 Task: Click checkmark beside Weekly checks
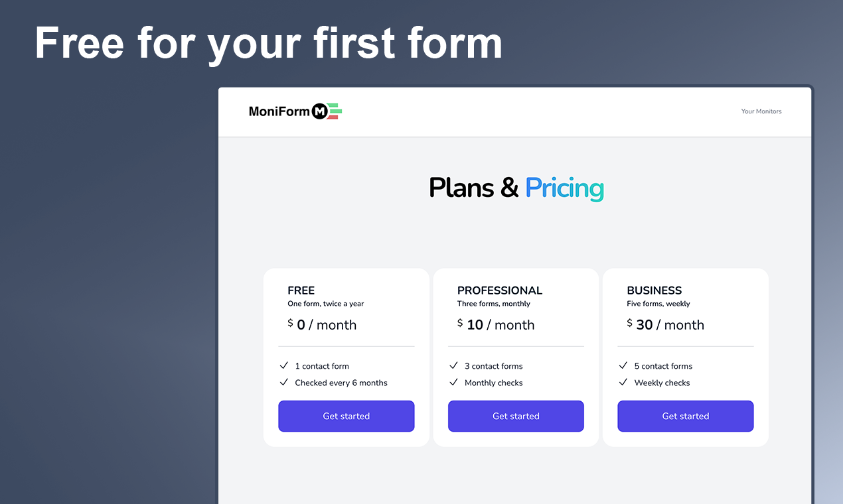pos(623,382)
